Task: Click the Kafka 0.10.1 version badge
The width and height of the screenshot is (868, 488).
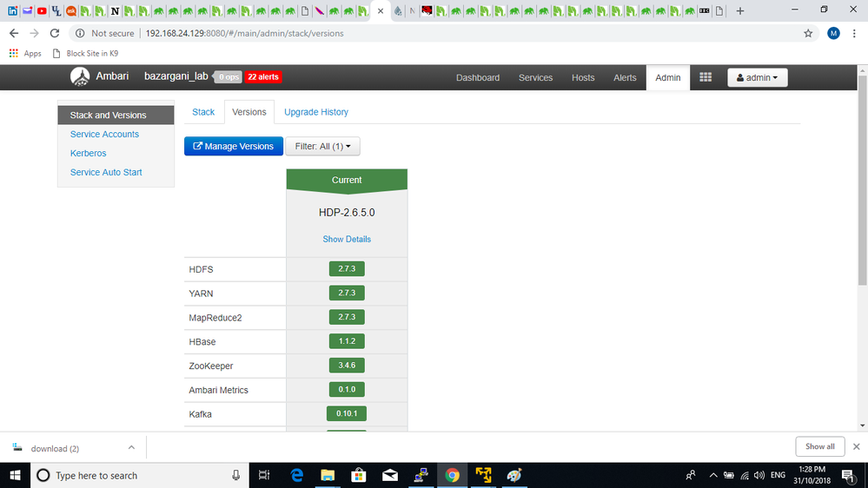Action: [x=347, y=413]
